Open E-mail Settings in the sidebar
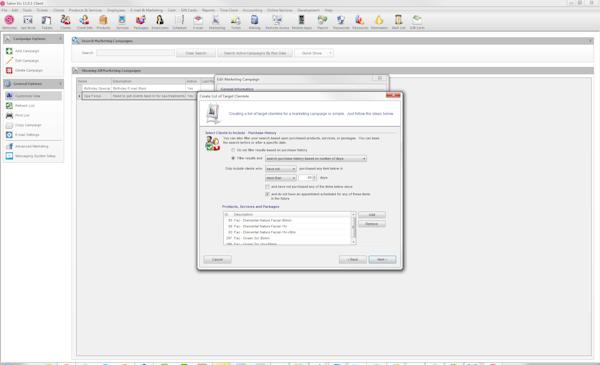Screen dimensions: 600x365 pos(27,135)
